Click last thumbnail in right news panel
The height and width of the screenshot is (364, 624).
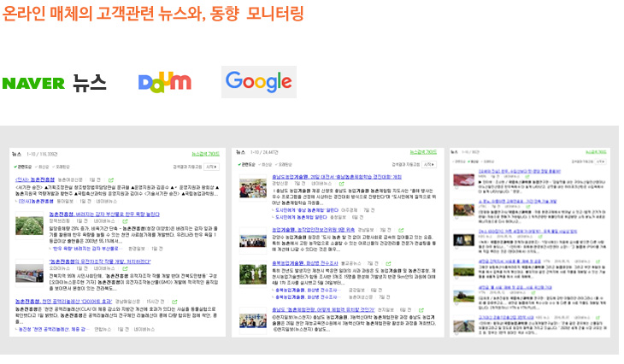pos(463,326)
